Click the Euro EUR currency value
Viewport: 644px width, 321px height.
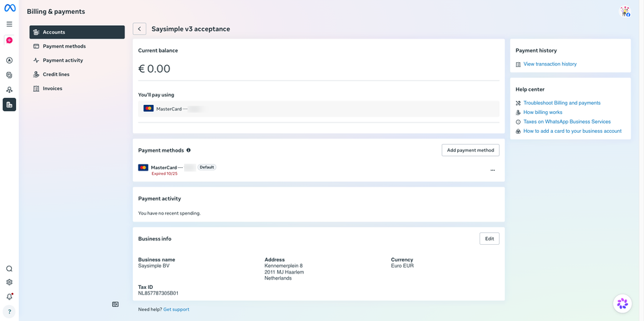click(402, 266)
